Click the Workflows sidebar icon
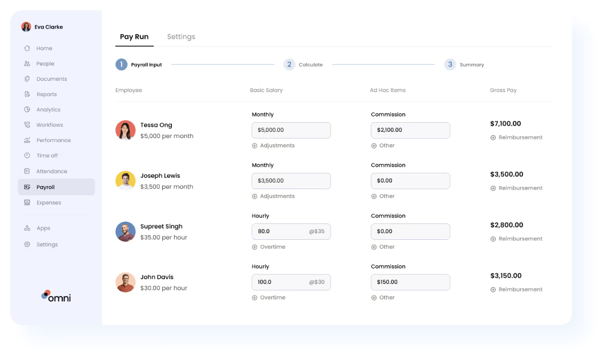610x364 pixels. click(27, 125)
